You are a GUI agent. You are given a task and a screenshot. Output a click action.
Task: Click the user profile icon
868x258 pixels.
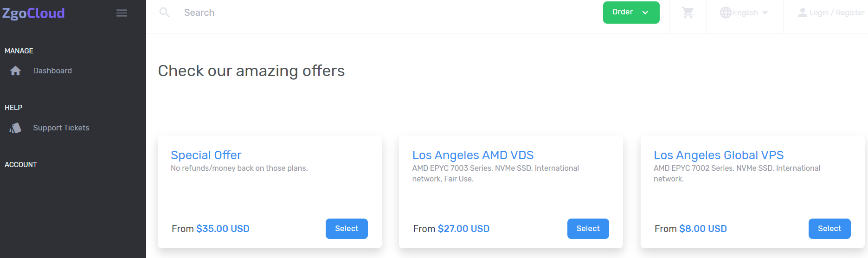coord(802,13)
